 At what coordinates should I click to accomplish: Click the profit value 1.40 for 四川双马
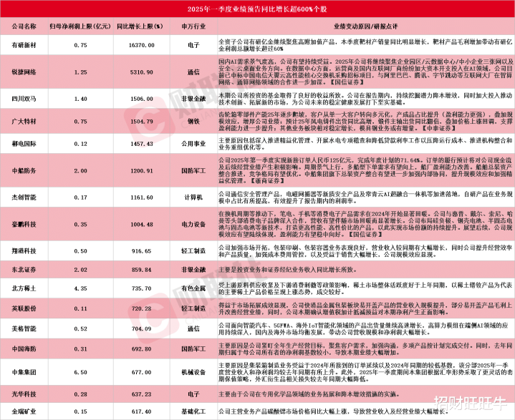click(80, 99)
